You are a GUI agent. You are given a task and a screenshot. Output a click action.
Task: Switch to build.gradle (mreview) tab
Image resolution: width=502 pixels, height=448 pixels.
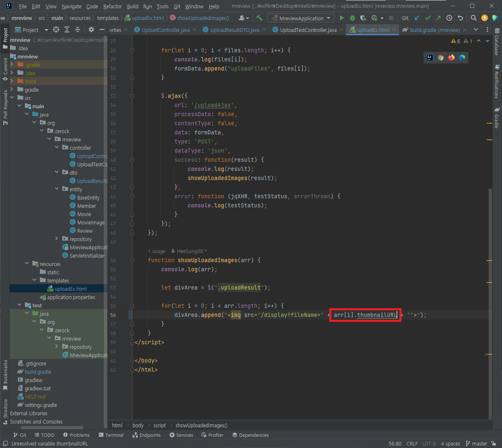435,30
